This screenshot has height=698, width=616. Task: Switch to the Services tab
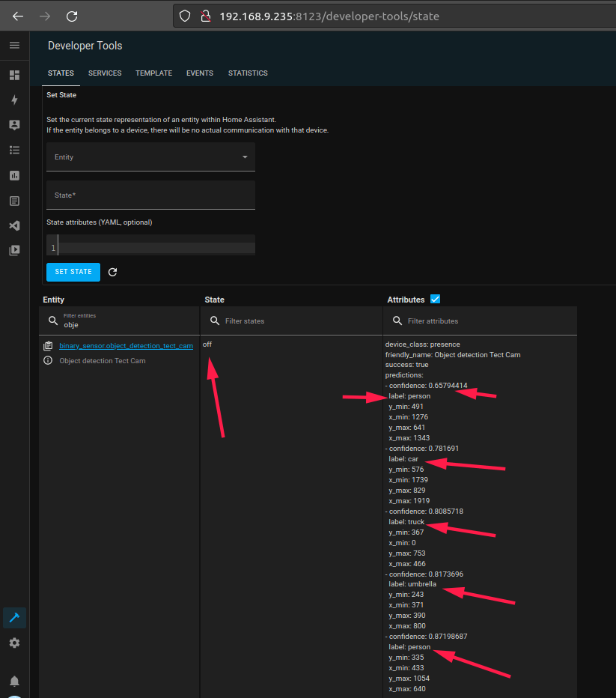pyautogui.click(x=105, y=73)
